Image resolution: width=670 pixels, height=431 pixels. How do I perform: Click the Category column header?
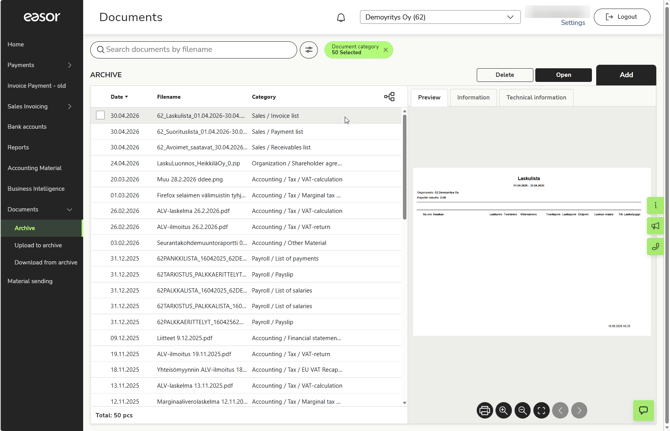264,97
